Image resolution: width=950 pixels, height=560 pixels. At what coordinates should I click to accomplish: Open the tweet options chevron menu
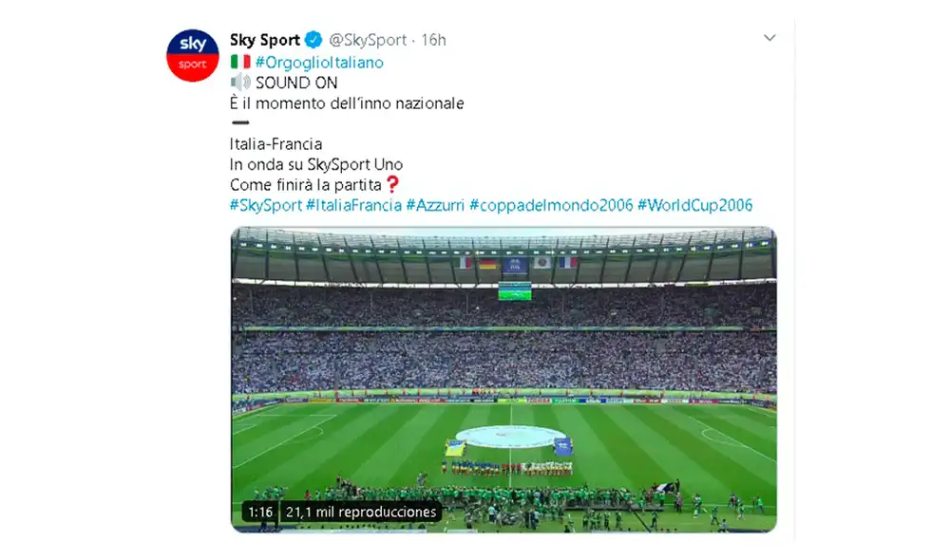[769, 38]
